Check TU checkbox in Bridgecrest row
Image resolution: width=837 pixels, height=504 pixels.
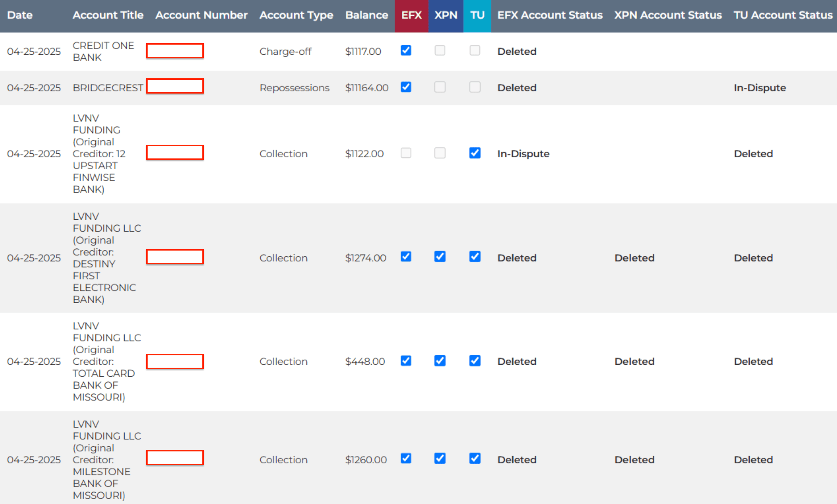click(x=475, y=87)
